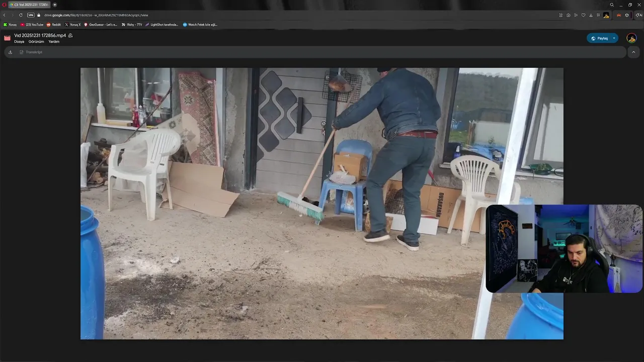Open the extensions cube icon

627,15
